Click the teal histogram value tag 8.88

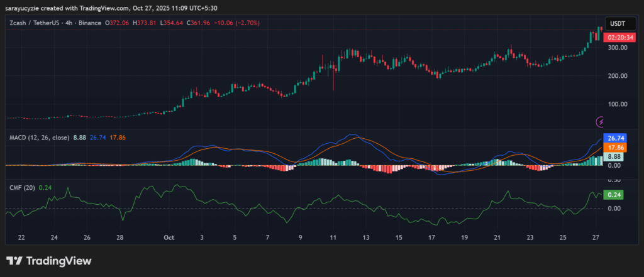pos(613,156)
